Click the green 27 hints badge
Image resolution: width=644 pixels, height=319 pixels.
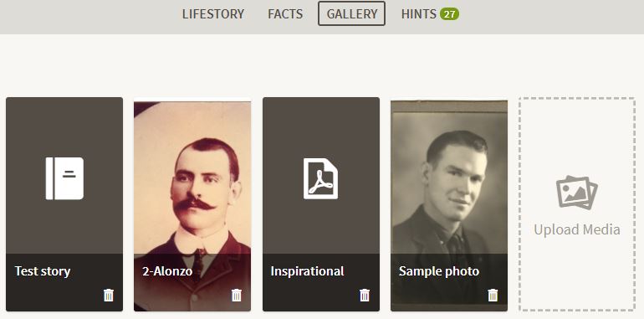point(450,14)
